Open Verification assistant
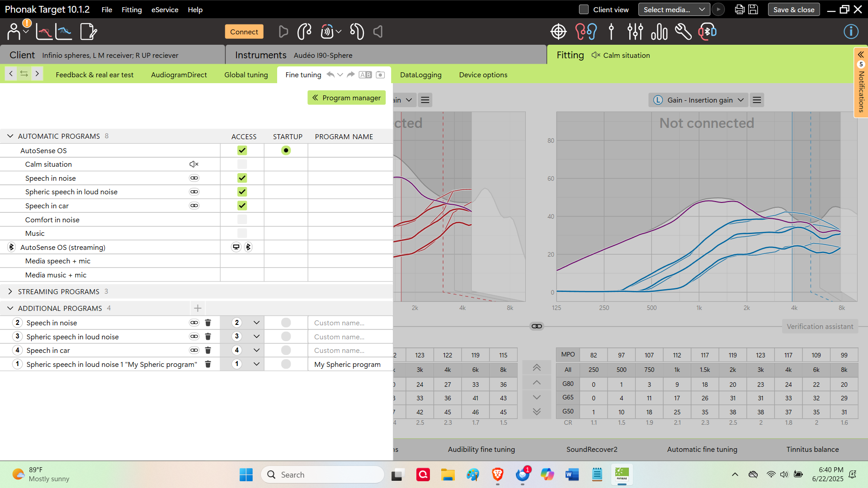The image size is (868, 488). [x=820, y=326]
